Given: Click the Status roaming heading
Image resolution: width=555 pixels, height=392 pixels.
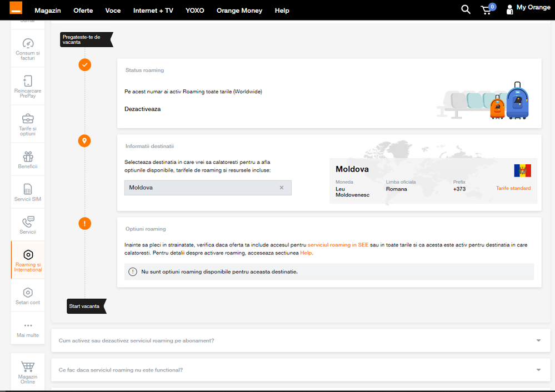Looking at the screenshot, I should click(145, 70).
